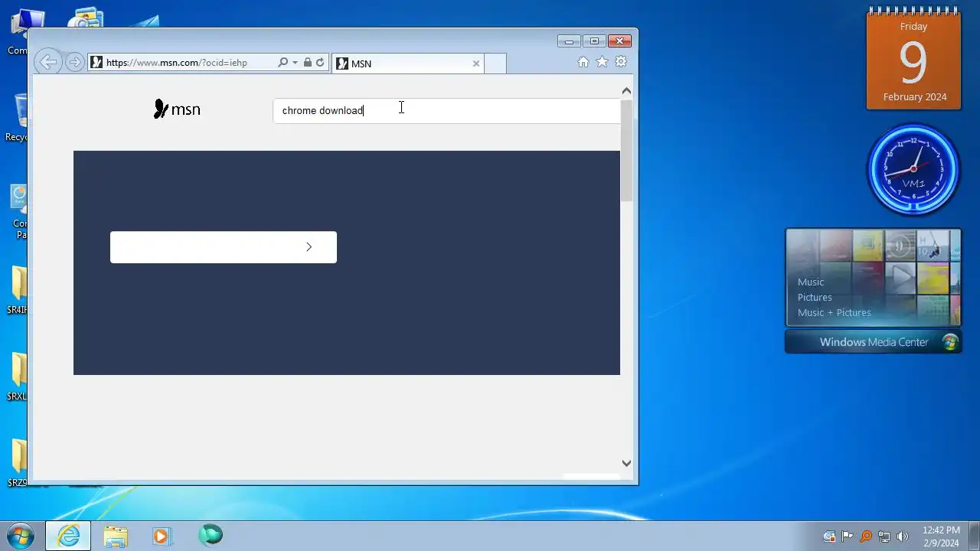
Task: Select the Computer desktop icon
Action: 19,32
